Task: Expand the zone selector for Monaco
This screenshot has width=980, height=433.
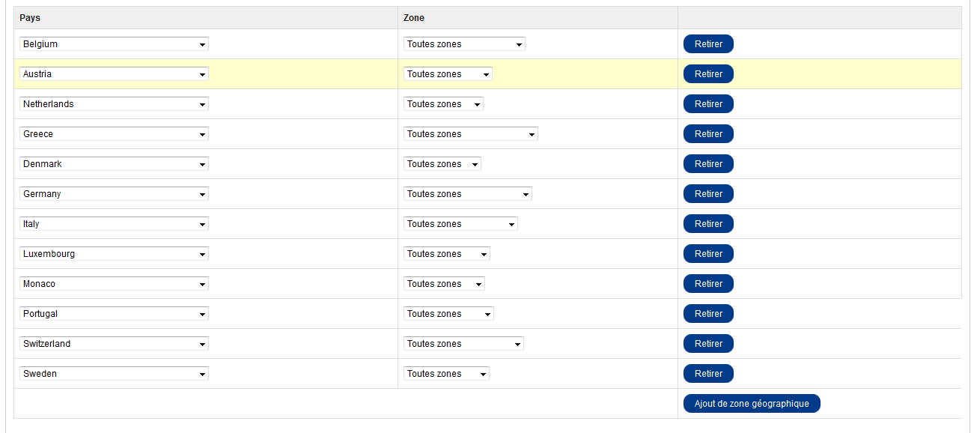Action: [x=444, y=284]
